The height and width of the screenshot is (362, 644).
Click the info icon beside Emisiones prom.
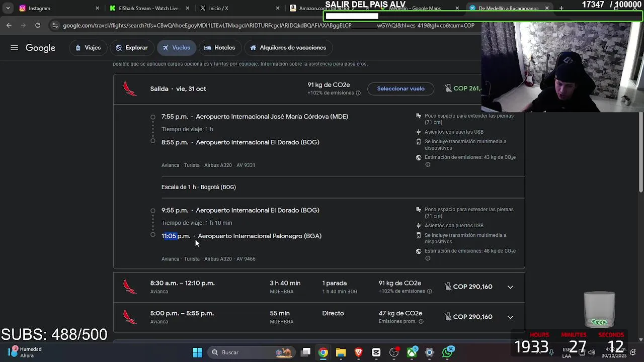click(421, 322)
